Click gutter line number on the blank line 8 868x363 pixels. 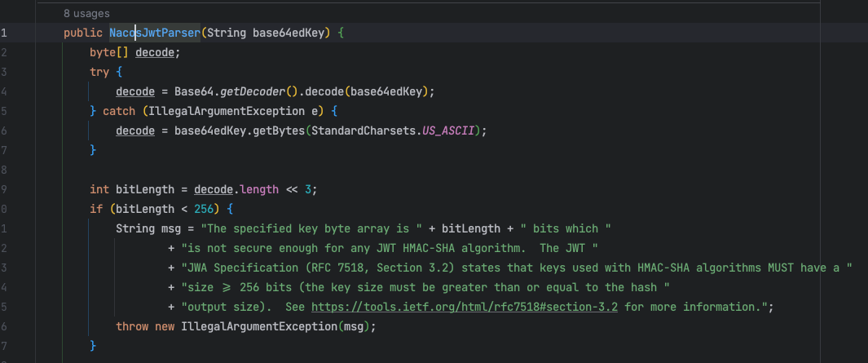point(4,170)
